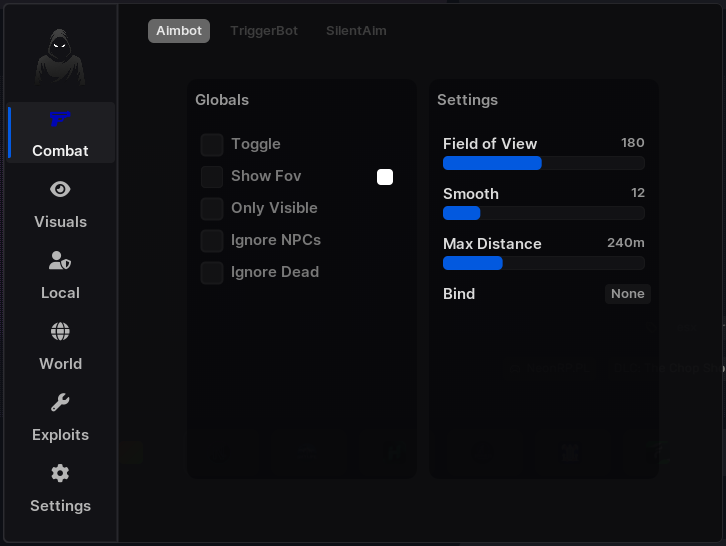Check the Show Fov checkbox
The width and height of the screenshot is (726, 546).
tap(212, 176)
